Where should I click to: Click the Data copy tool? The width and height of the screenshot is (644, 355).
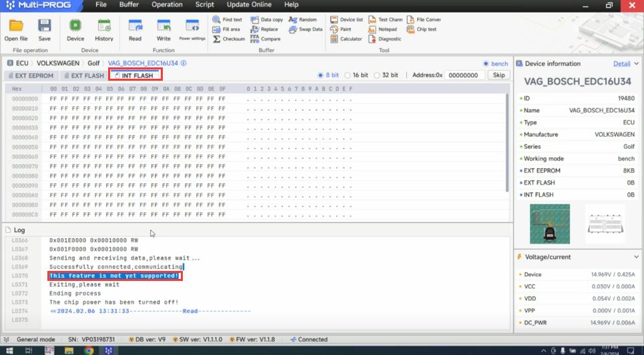(x=266, y=19)
